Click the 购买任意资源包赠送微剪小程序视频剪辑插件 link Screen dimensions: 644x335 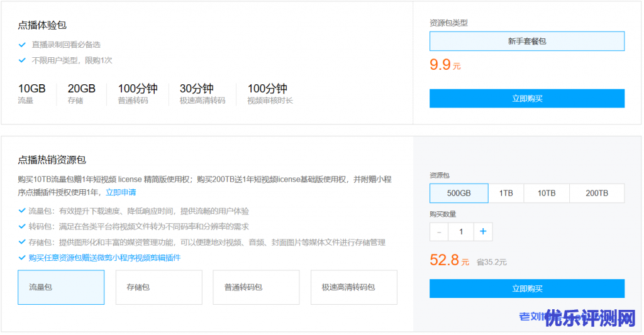pos(104,258)
